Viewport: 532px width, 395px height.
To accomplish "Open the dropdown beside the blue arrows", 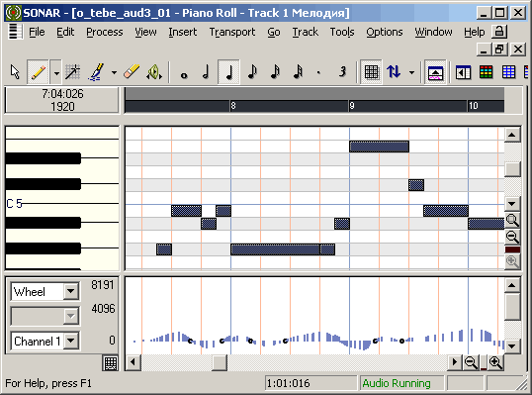I will [x=411, y=72].
